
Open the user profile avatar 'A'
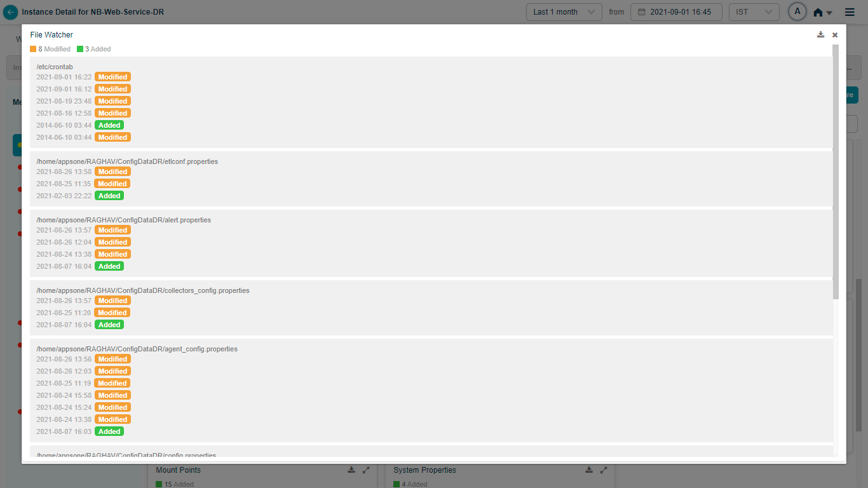[x=797, y=12]
